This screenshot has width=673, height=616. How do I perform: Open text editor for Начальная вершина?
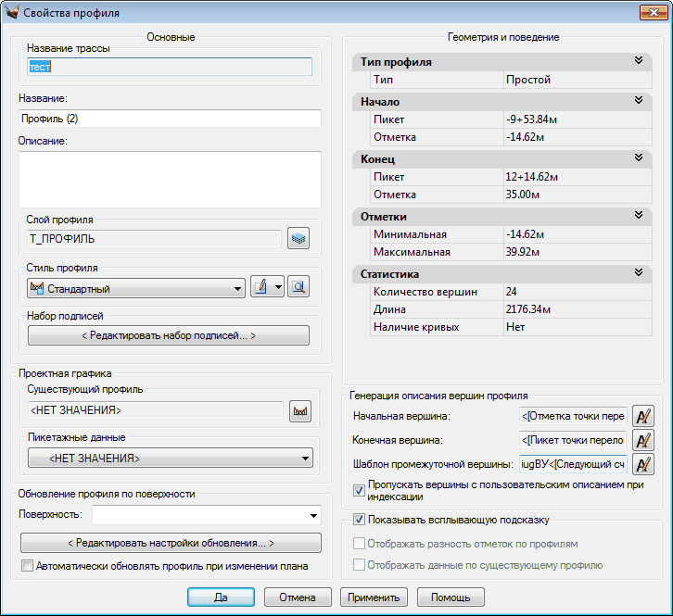pyautogui.click(x=642, y=416)
